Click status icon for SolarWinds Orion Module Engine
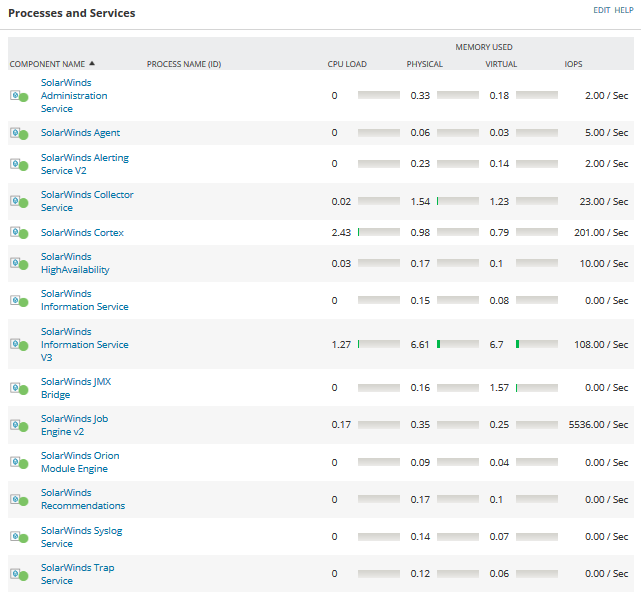This screenshot has width=641, height=600. click(19, 463)
